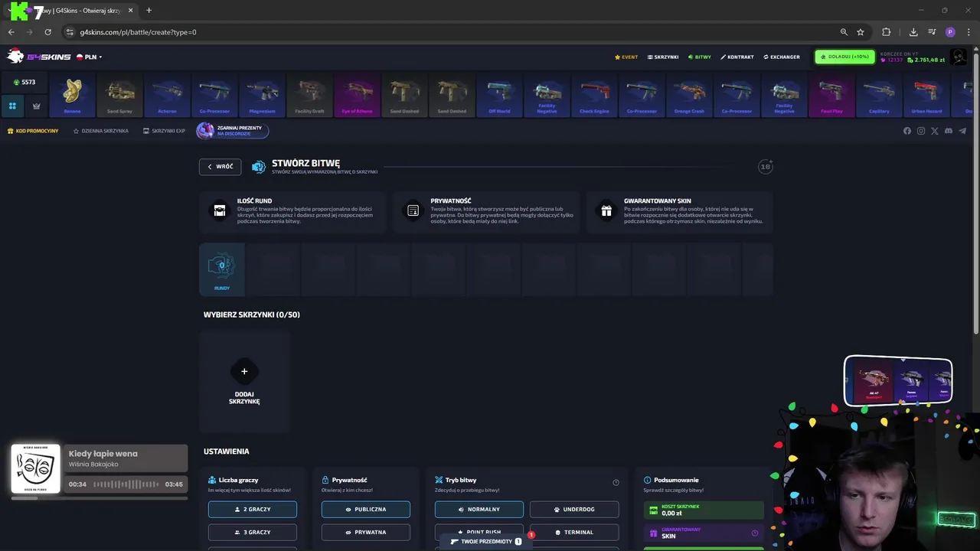Screen dimensions: 980x551
Task: Select Normalny battle mode
Action: pos(479,509)
